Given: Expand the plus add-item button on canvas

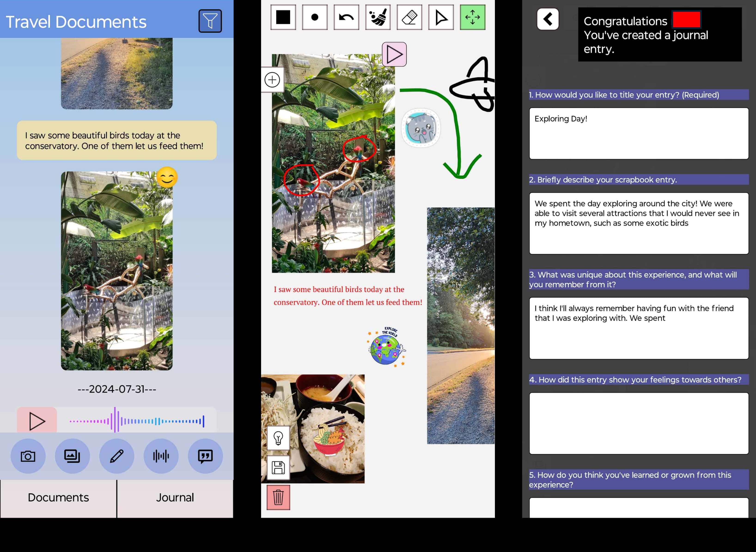Looking at the screenshot, I should [x=272, y=80].
